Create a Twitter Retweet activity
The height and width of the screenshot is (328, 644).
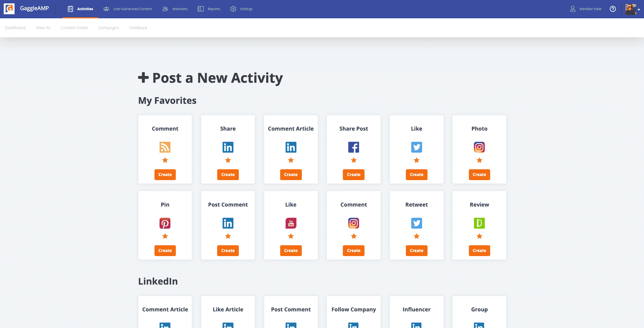(x=417, y=251)
